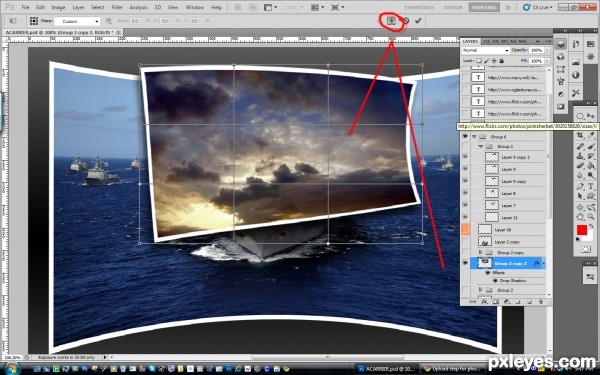Hide the Group 2 copy 2 layer
Viewport: 600px width, 375px height.
click(465, 263)
